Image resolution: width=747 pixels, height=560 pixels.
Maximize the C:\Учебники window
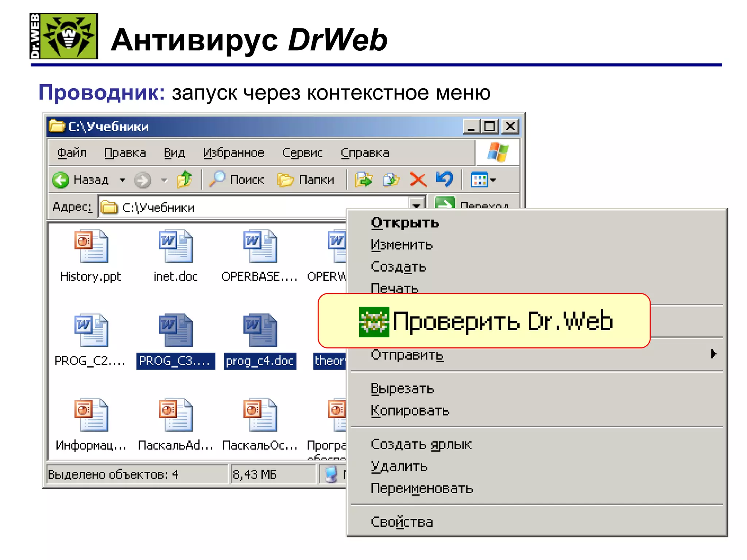490,127
